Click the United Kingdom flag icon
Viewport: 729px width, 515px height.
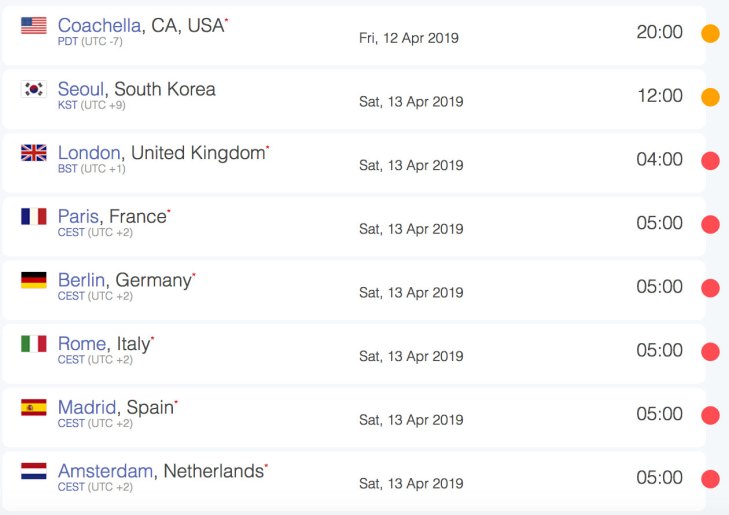tap(34, 152)
